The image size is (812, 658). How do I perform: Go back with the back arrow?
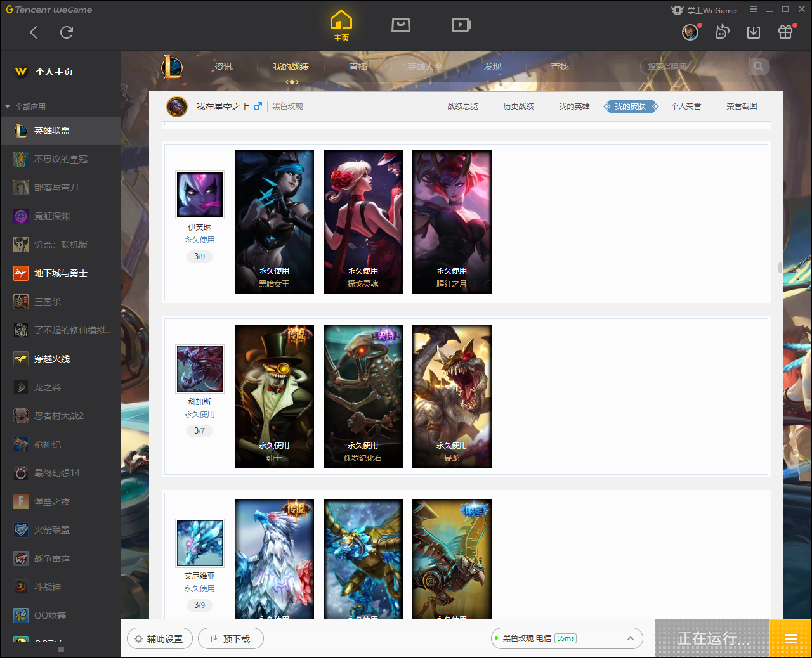pyautogui.click(x=34, y=32)
